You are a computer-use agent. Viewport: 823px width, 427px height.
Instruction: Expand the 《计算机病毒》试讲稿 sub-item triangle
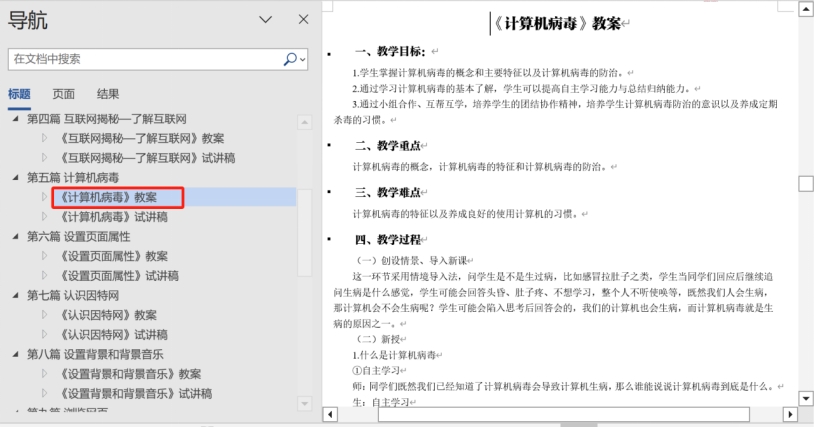pos(44,217)
